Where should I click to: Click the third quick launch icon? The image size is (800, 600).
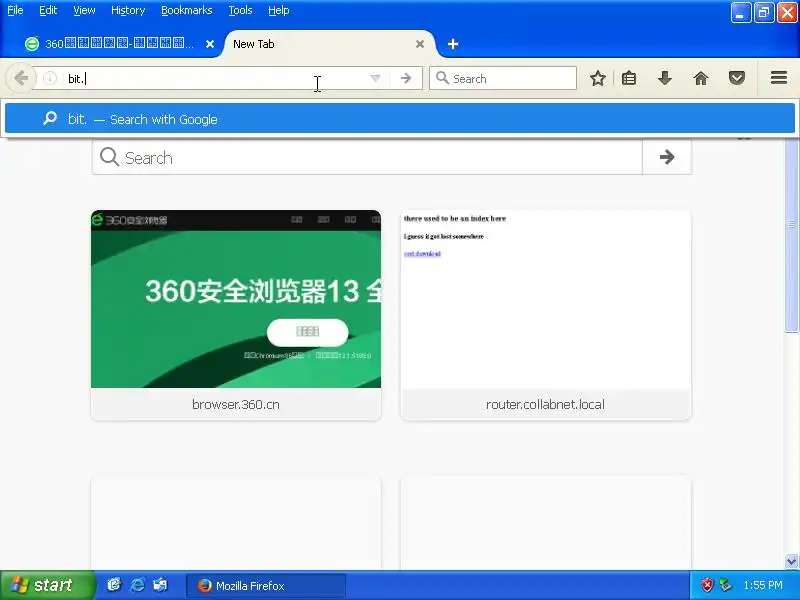(160, 585)
